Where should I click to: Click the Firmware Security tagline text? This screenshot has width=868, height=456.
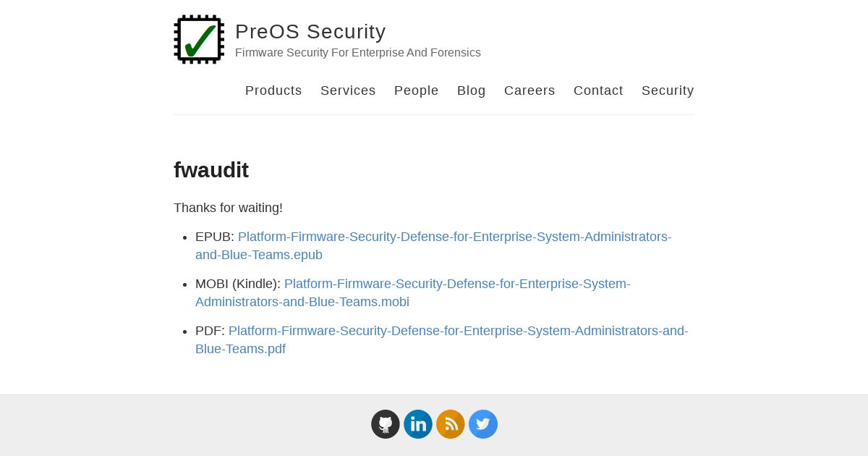click(x=358, y=53)
